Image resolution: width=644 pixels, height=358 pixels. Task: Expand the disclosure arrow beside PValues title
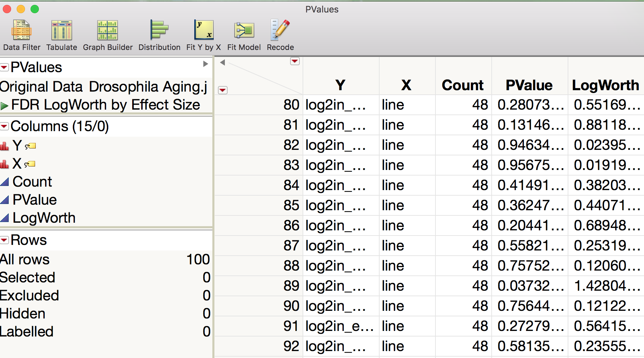pyautogui.click(x=205, y=64)
